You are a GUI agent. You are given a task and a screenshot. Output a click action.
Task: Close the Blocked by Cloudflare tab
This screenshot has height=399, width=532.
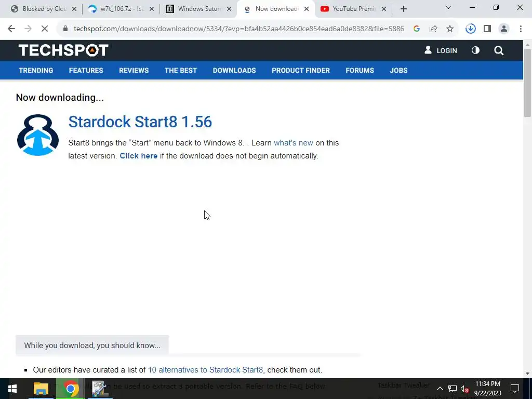(74, 9)
